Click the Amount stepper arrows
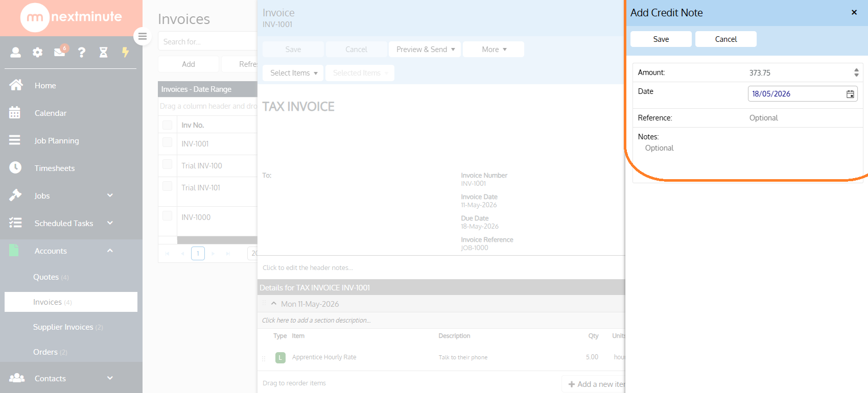The image size is (868, 393). [856, 72]
